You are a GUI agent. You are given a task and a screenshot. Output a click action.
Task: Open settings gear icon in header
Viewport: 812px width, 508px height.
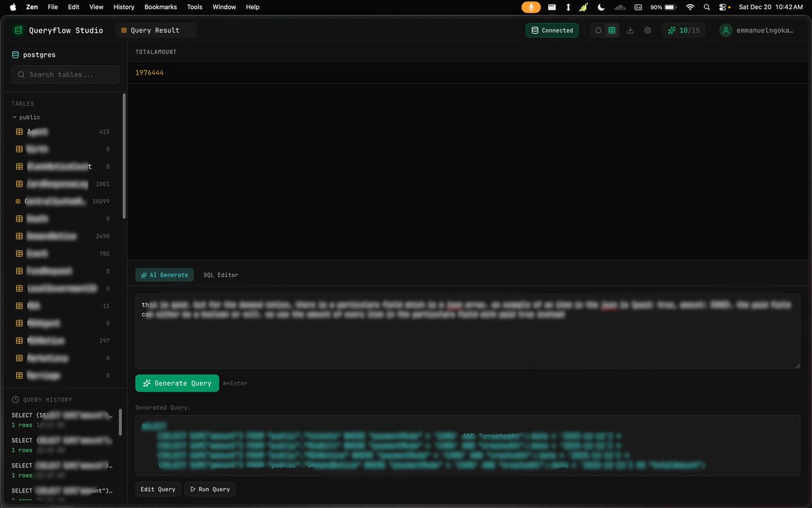click(648, 30)
